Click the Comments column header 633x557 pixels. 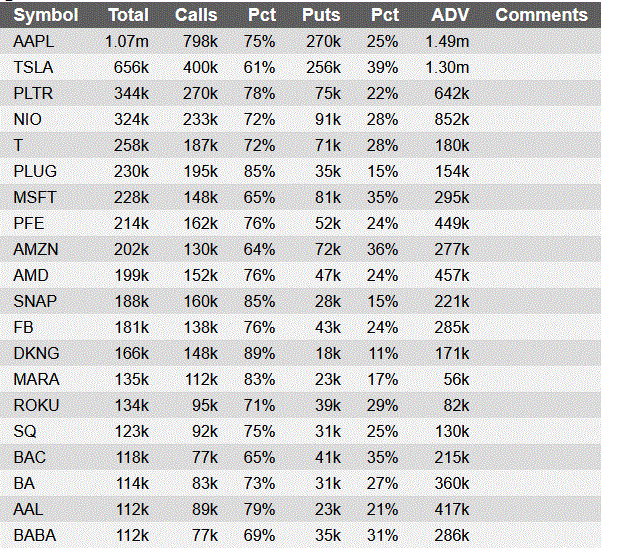pos(541,15)
